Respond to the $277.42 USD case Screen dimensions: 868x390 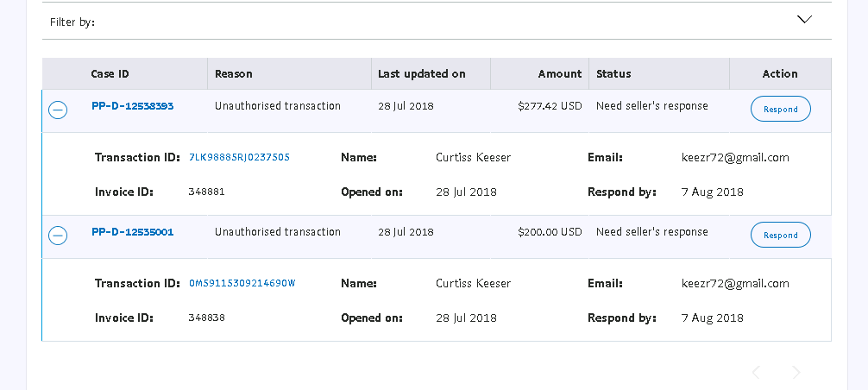[780, 110]
